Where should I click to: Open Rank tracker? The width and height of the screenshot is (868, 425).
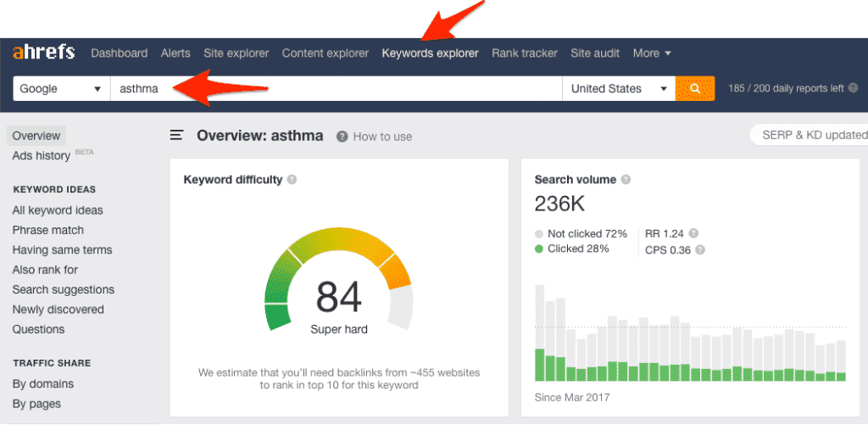pos(524,53)
